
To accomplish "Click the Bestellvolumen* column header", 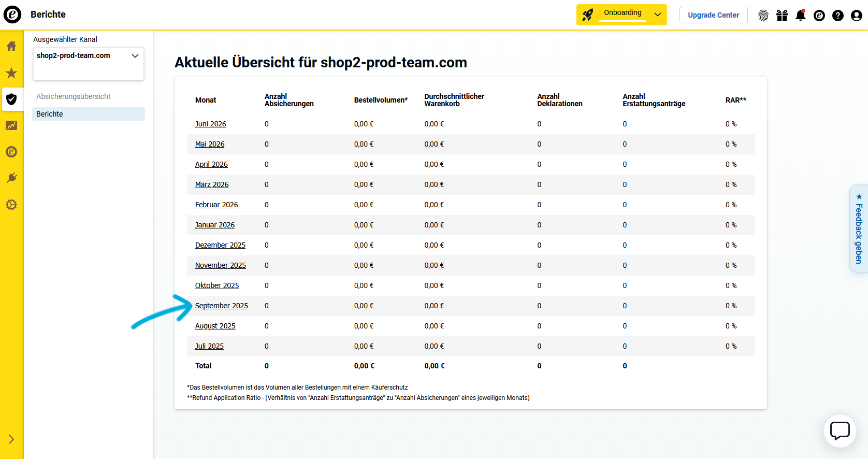I will (381, 100).
